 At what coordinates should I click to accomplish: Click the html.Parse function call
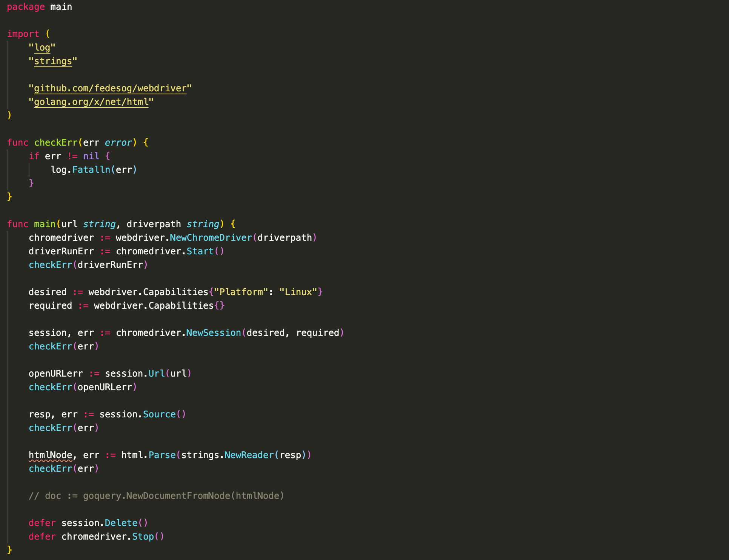tap(162, 455)
